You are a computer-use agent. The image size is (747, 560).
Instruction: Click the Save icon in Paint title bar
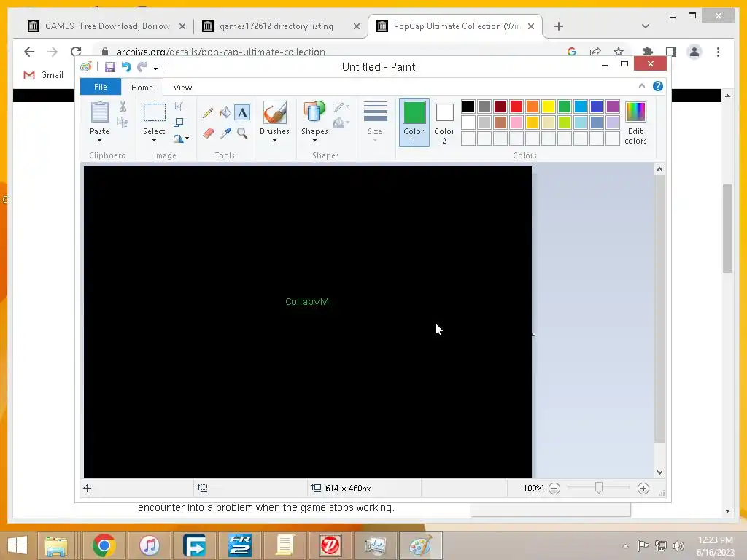[x=110, y=67]
